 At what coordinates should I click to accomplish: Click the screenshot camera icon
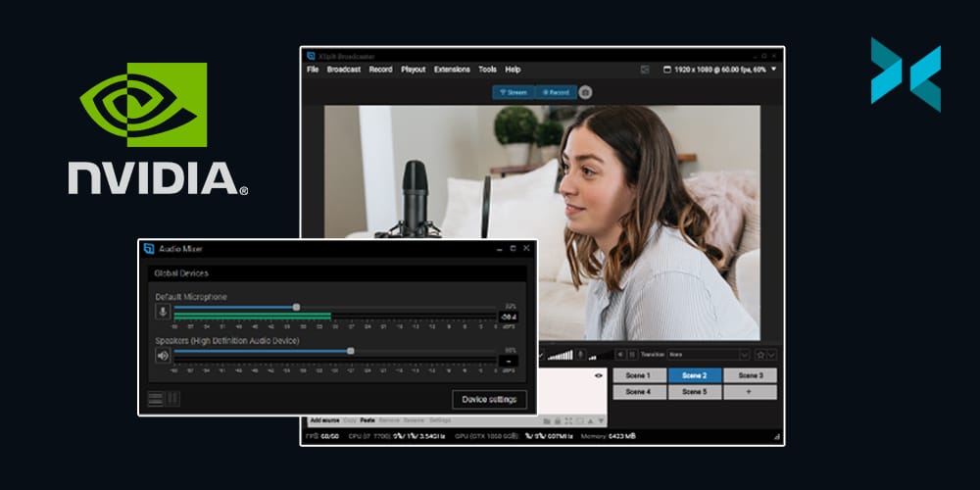pyautogui.click(x=585, y=92)
